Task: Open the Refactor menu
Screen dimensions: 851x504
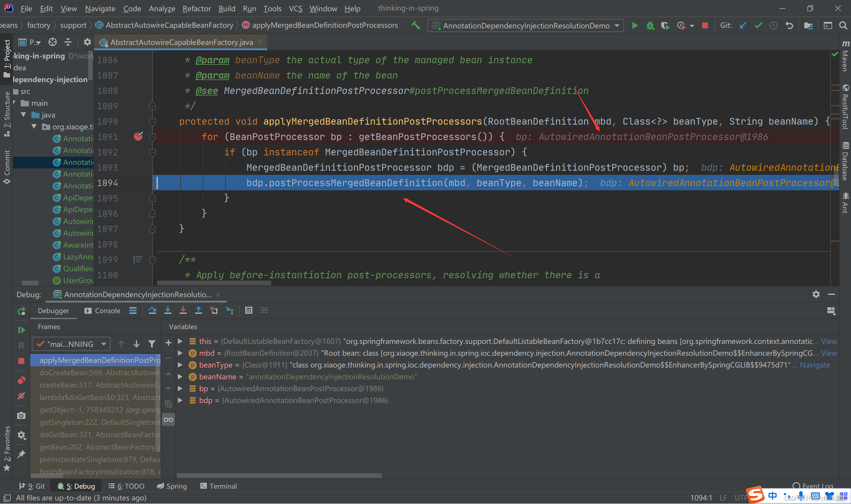Action: [x=196, y=9]
